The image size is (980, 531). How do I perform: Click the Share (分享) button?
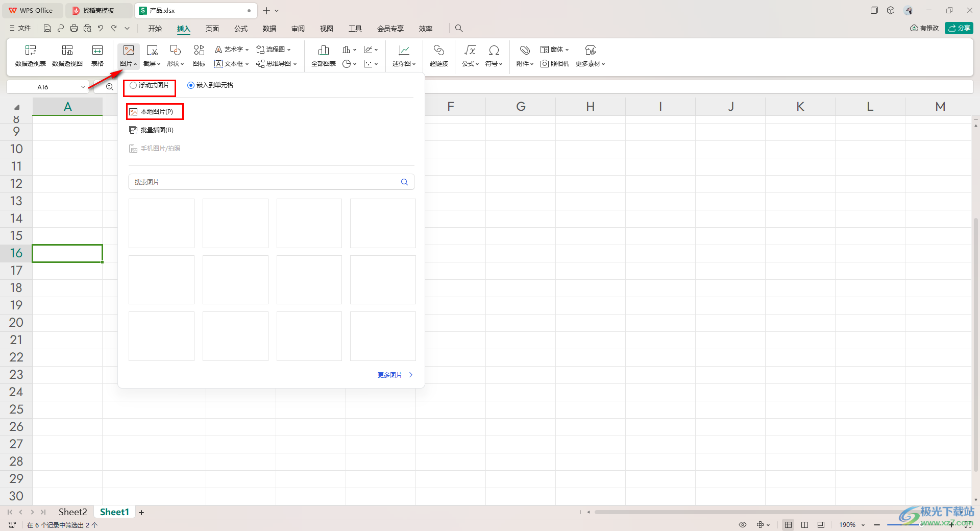(x=959, y=28)
